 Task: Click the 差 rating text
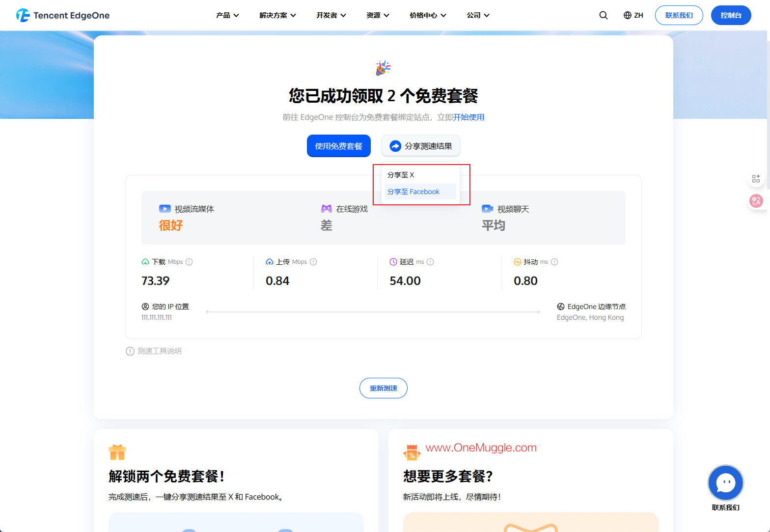(x=327, y=225)
